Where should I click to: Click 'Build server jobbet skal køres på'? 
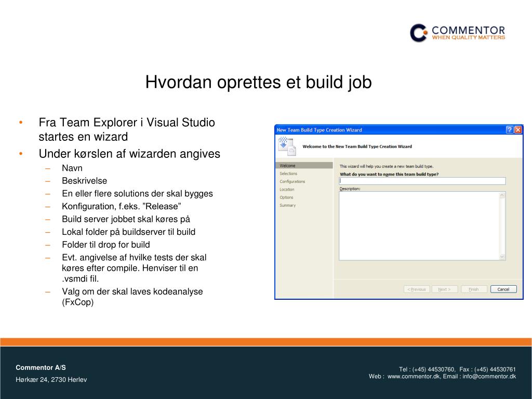click(126, 219)
